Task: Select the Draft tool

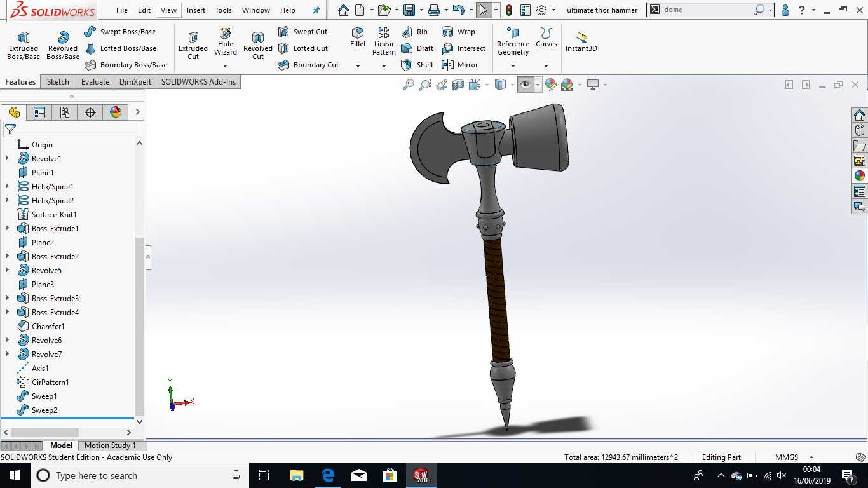Action: pos(417,48)
